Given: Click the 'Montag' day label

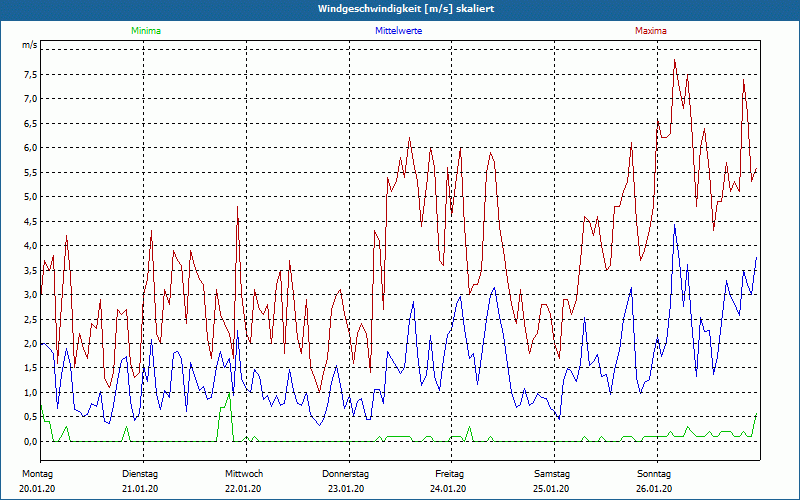Looking at the screenshot, I should [x=37, y=474].
